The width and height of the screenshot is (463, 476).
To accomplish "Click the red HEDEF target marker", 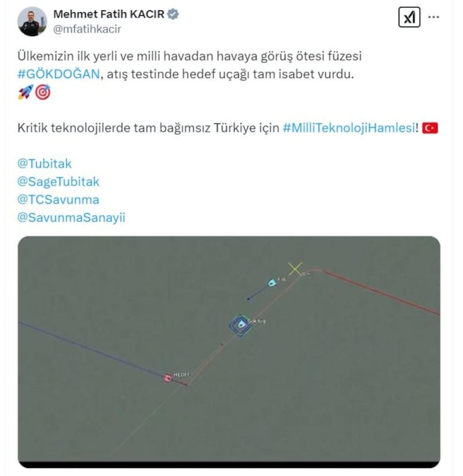I will click(168, 378).
